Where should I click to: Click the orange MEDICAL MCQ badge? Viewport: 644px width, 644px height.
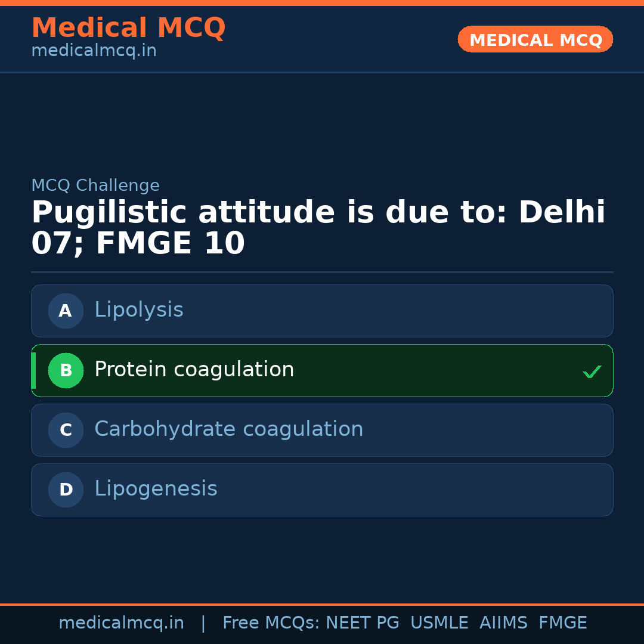[535, 39]
